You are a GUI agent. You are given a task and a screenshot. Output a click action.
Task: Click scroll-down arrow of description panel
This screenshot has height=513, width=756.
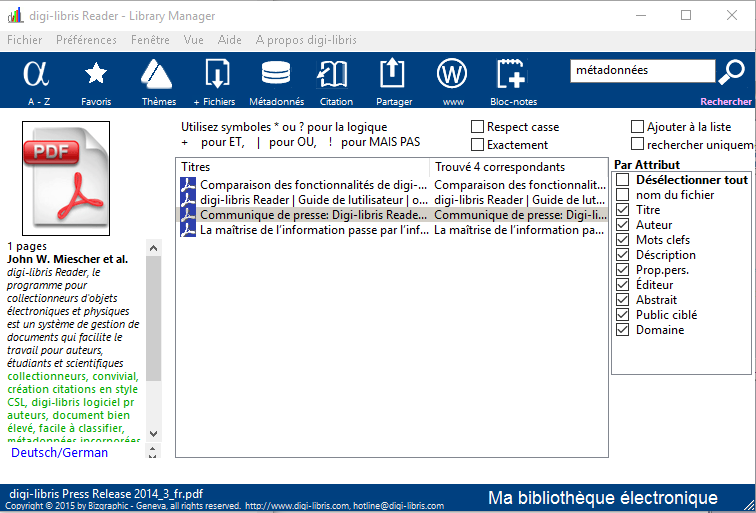click(154, 433)
